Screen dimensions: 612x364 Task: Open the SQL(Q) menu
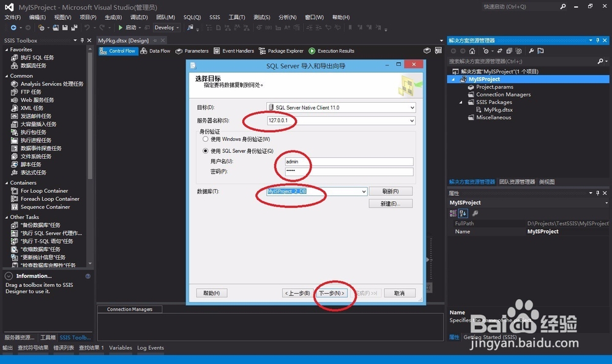coord(192,17)
